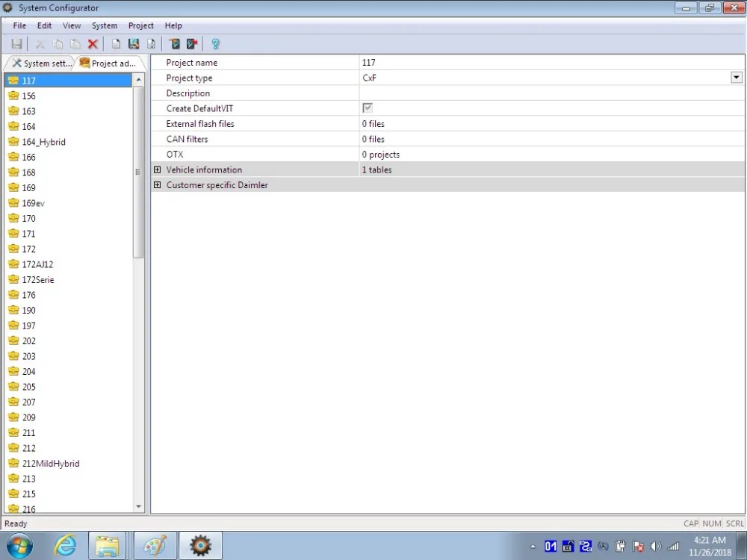Viewport: 747px width, 560px height.
Task: Open the Paint palette taskbar icon
Action: pos(155,546)
